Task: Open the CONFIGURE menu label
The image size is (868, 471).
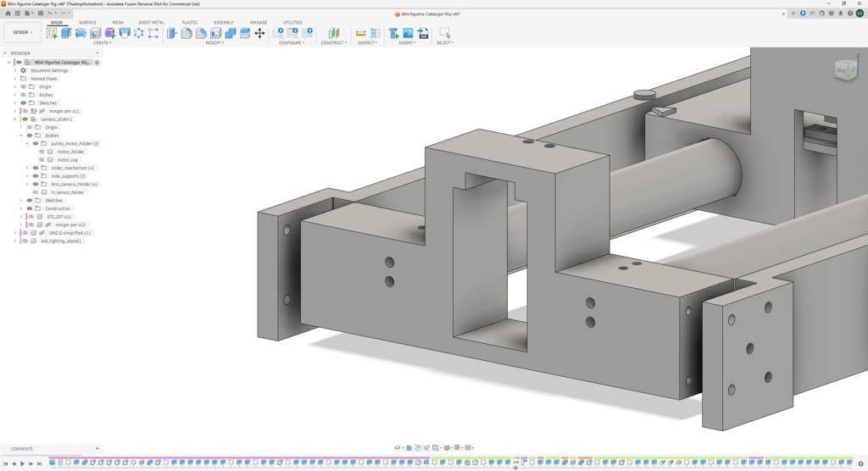Action: pyautogui.click(x=292, y=42)
